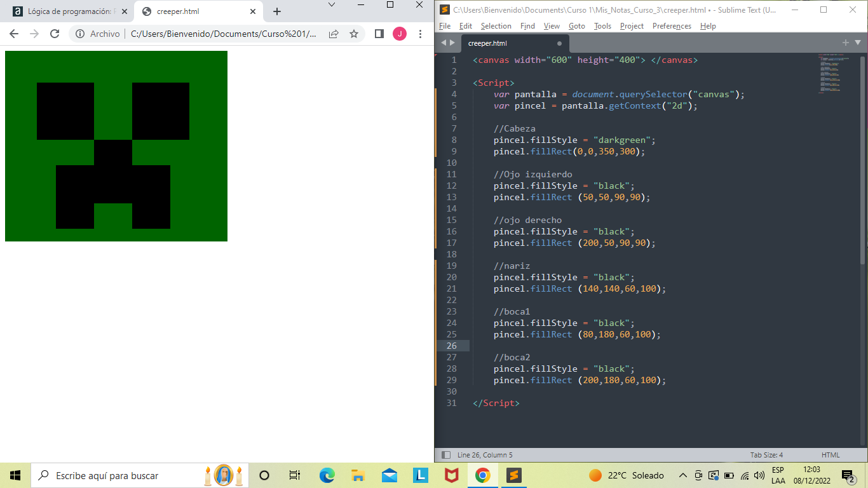Open a new Chrome tab
Image resolution: width=868 pixels, height=488 pixels.
[276, 11]
